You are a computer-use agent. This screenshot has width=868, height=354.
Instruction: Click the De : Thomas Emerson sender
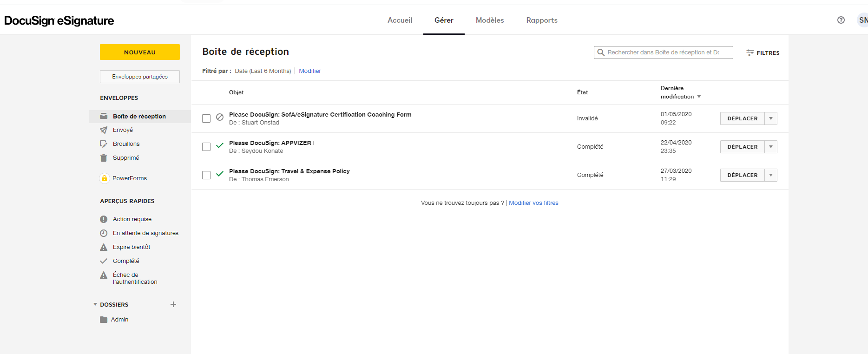[x=259, y=179]
